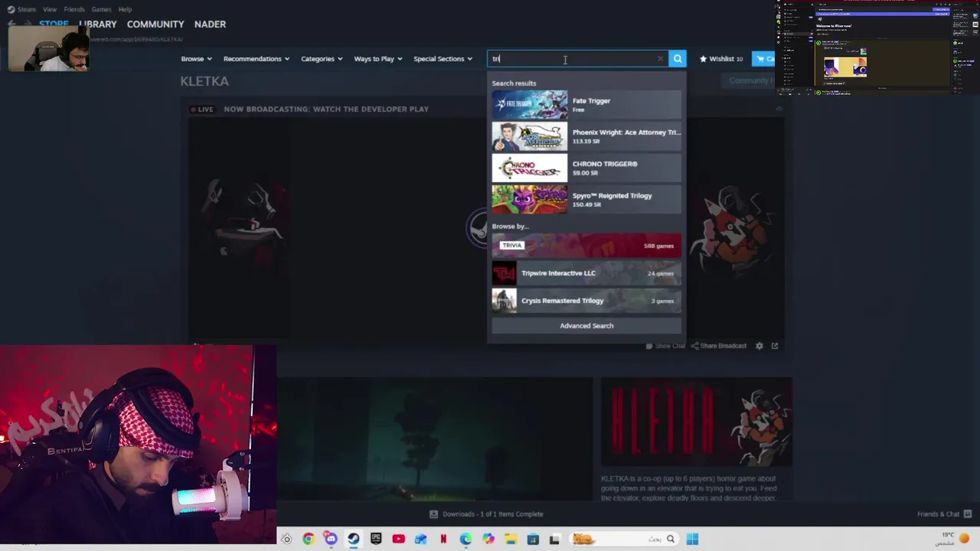Open Microsoft Edge from the taskbar
The width and height of the screenshot is (980, 551).
tap(465, 539)
